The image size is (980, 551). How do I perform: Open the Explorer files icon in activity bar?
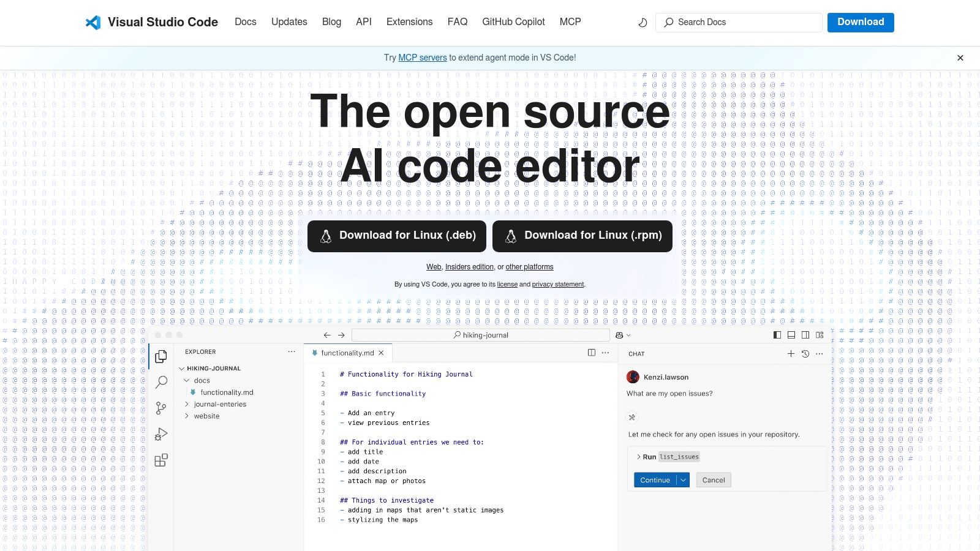pos(161,356)
